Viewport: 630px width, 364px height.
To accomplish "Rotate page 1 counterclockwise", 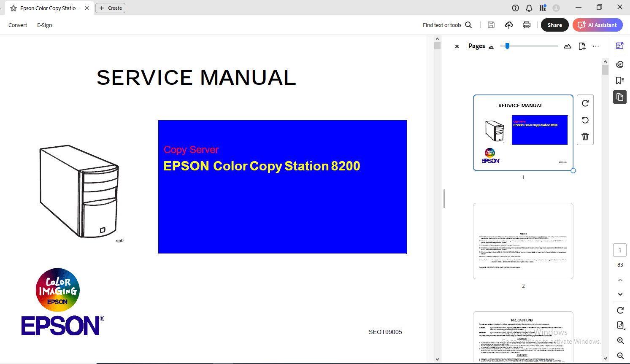I will point(585,120).
